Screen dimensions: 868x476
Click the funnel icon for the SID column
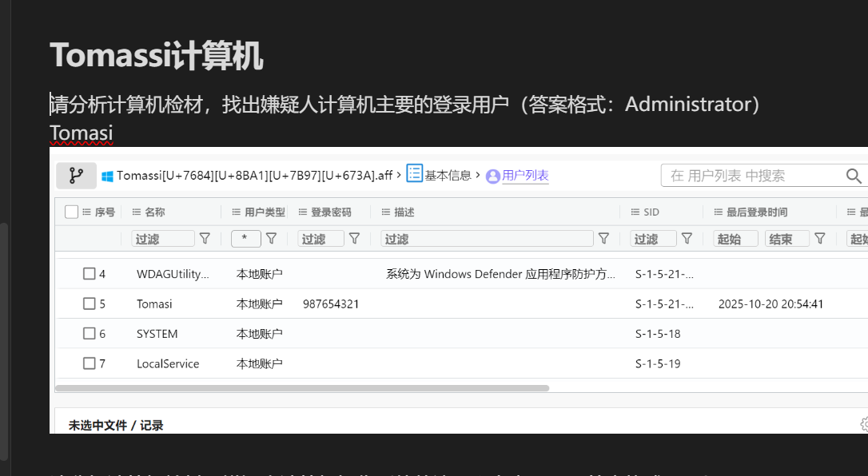click(687, 237)
